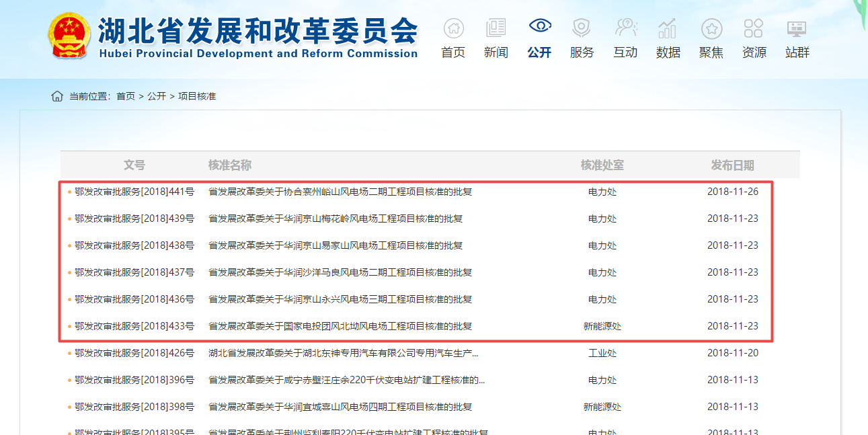Click date 2018-11-26 in the list

pos(733,192)
